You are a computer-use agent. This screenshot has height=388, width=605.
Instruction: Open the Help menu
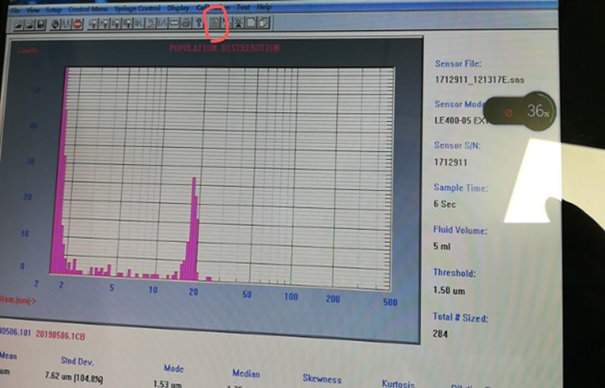click(x=264, y=7)
